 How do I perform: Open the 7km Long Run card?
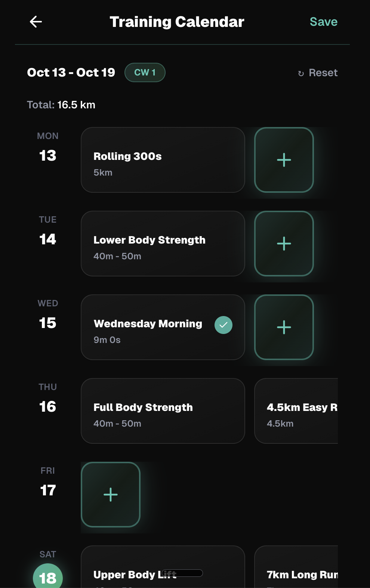pyautogui.click(x=296, y=572)
